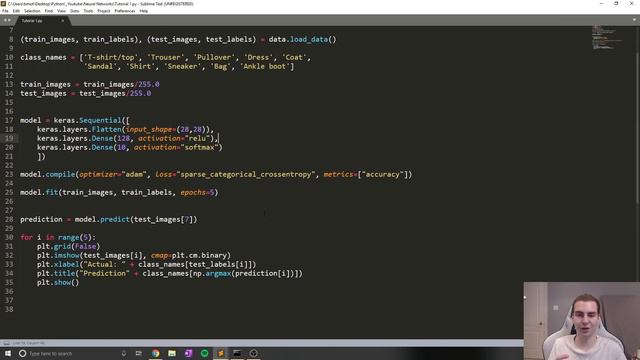Click 'imshow' on line 32

pyautogui.click(x=67, y=256)
